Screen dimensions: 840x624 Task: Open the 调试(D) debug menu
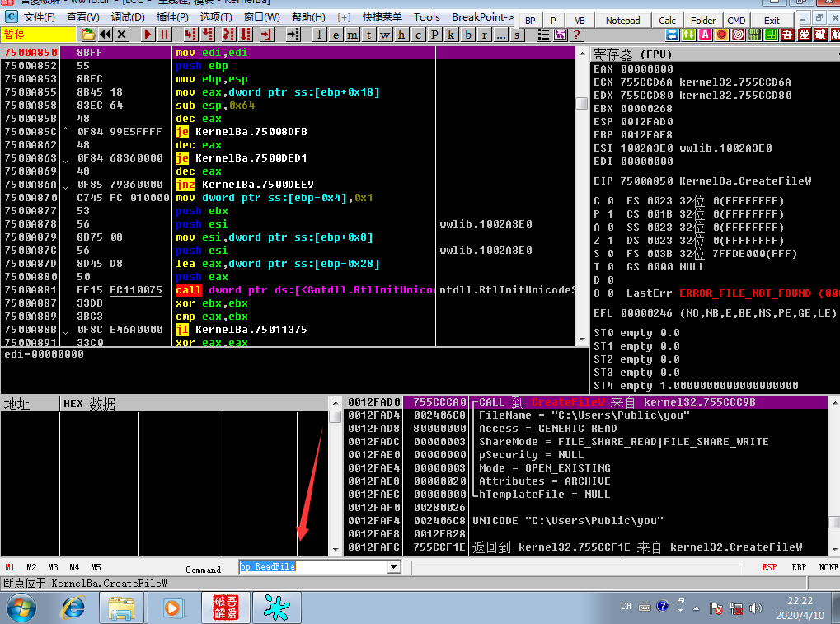[x=128, y=17]
